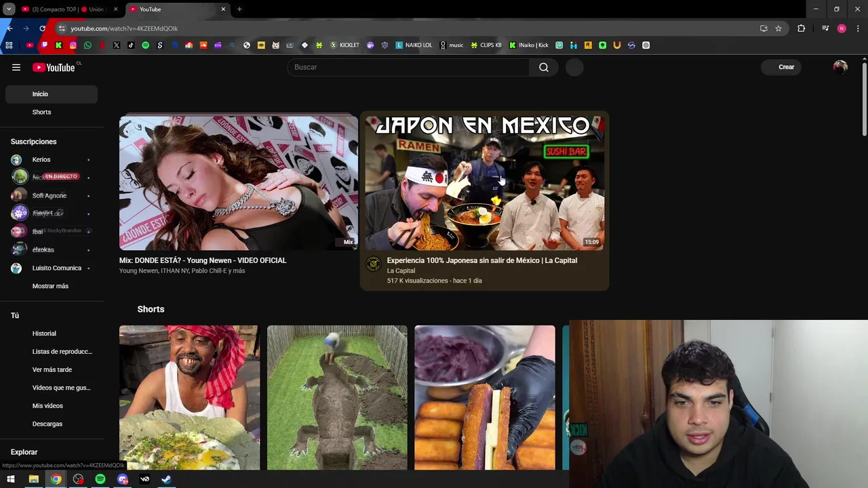868x488 pixels.
Task: Expand subscriptions with Mostrar más
Action: click(52, 286)
